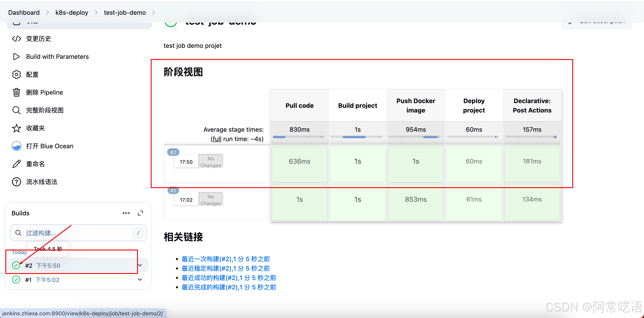The height and width of the screenshot is (318, 644).
Task: Click the 流水线语法 question mark icon
Action: [17, 182]
